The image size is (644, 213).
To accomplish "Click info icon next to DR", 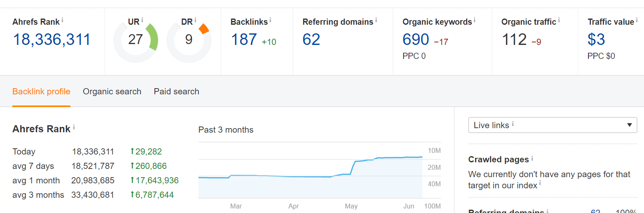I will click(195, 20).
